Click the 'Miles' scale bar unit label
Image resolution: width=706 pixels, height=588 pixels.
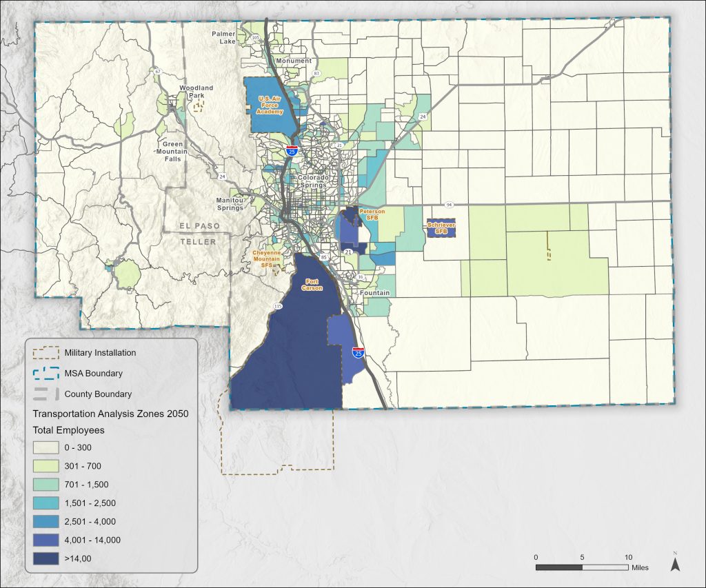pos(640,567)
